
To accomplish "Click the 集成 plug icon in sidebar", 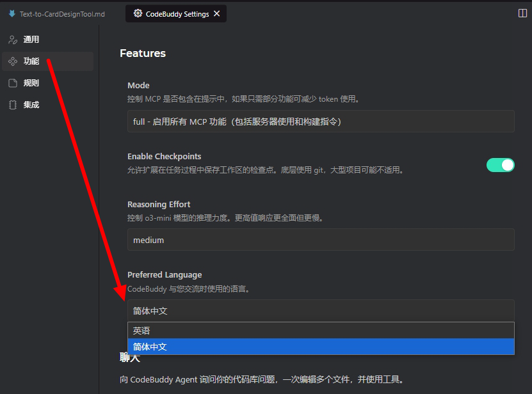I will click(13, 105).
